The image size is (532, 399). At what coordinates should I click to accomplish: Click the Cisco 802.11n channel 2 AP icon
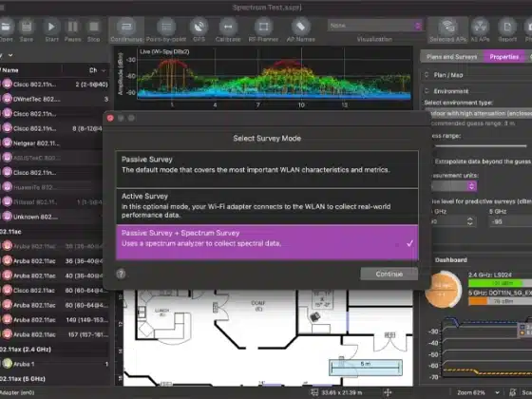[x=8, y=84]
